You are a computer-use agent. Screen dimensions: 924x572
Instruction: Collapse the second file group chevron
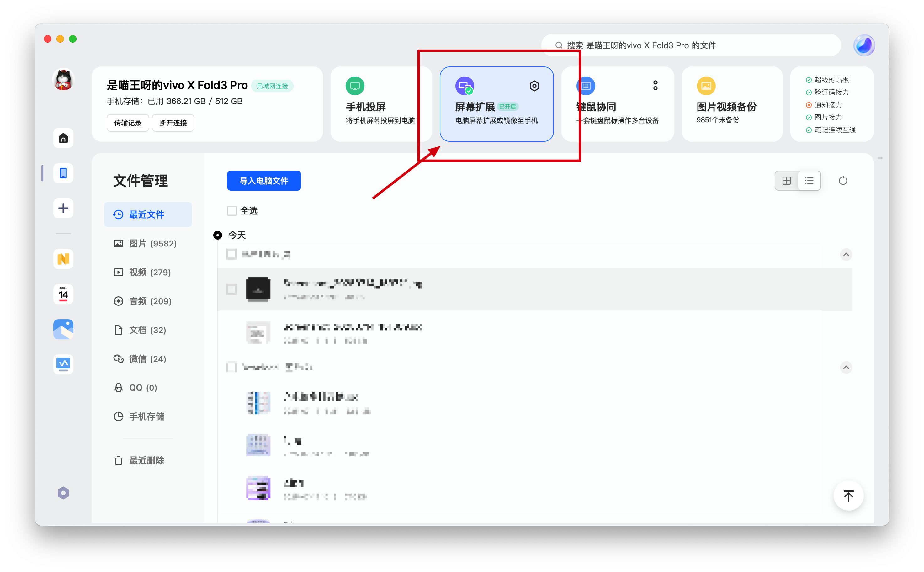click(846, 367)
